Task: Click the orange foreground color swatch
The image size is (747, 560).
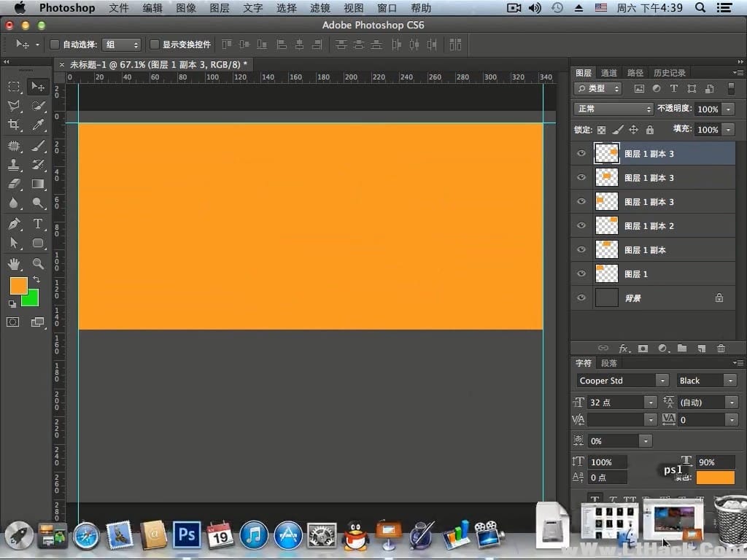Action: click(x=18, y=286)
